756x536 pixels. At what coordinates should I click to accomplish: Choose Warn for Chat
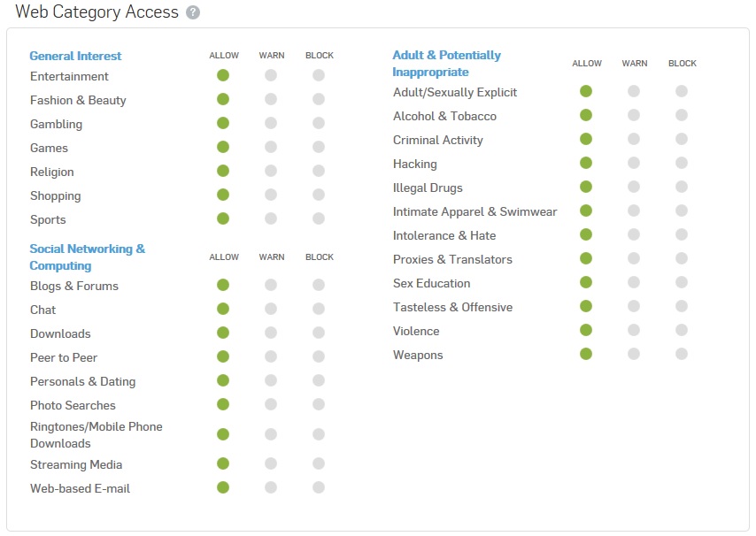point(271,309)
